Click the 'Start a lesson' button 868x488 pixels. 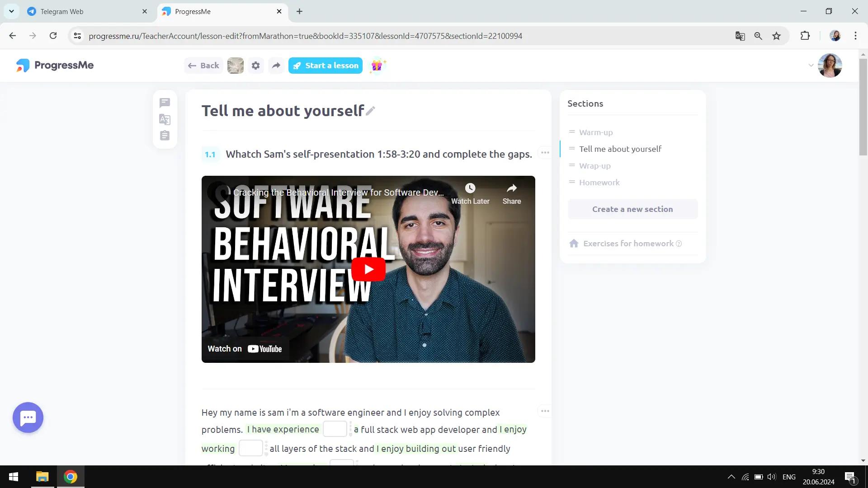tap(325, 66)
